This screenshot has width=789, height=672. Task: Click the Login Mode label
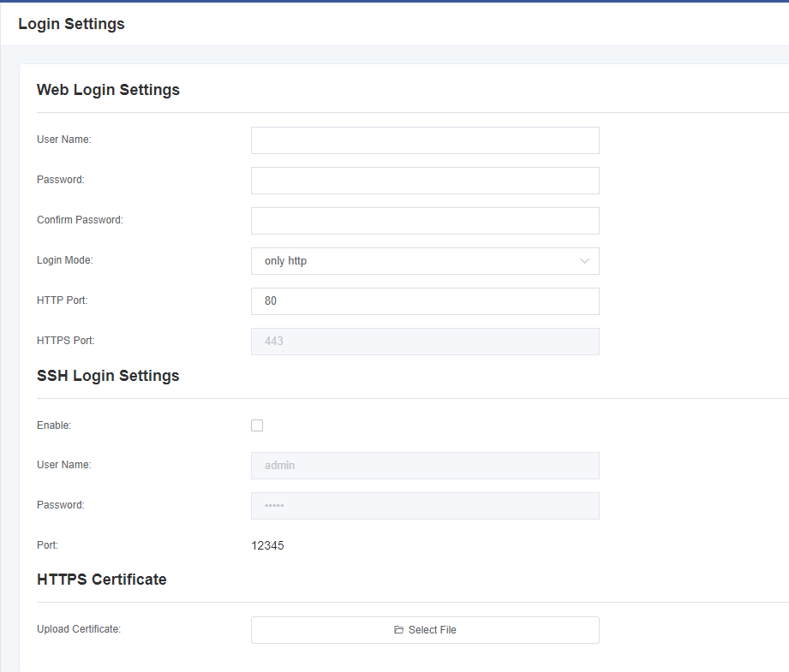(65, 260)
